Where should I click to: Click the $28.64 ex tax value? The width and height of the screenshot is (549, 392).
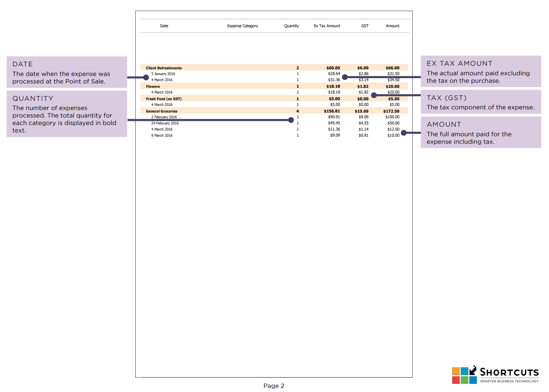pyautogui.click(x=334, y=74)
